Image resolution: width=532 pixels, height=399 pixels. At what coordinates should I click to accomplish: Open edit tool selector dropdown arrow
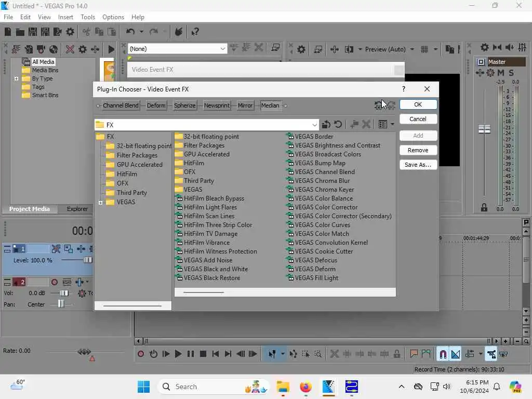(x=282, y=354)
